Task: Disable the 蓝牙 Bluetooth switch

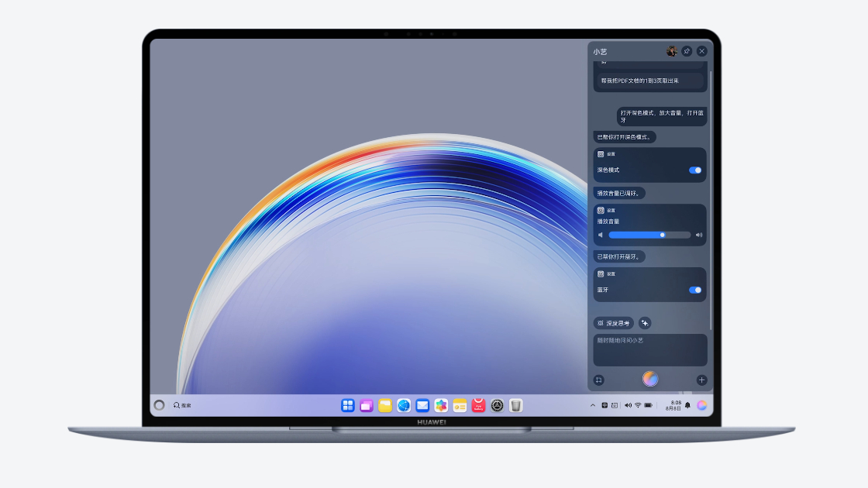Action: [695, 290]
